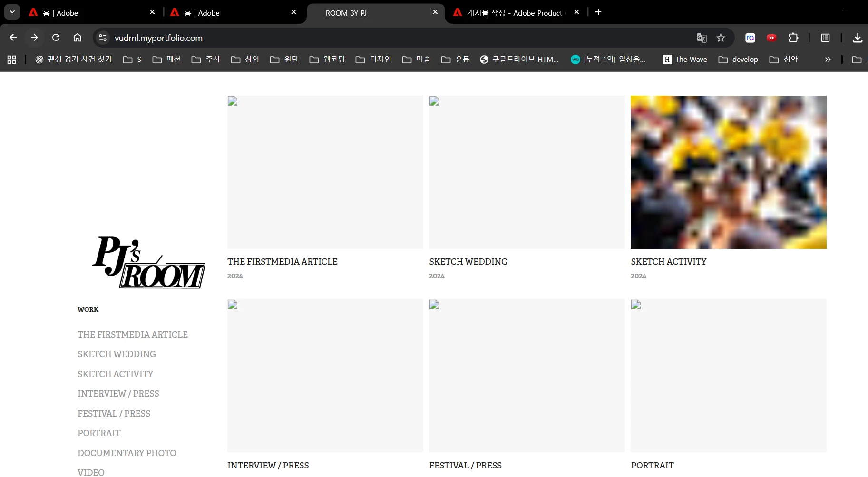868x477 pixels.
Task: Click the translate page icon
Action: pyautogui.click(x=702, y=38)
